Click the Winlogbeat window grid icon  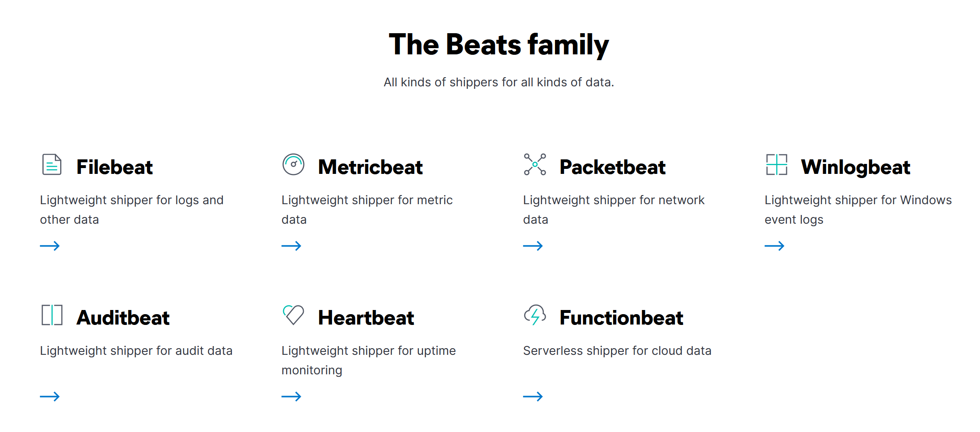[777, 165]
